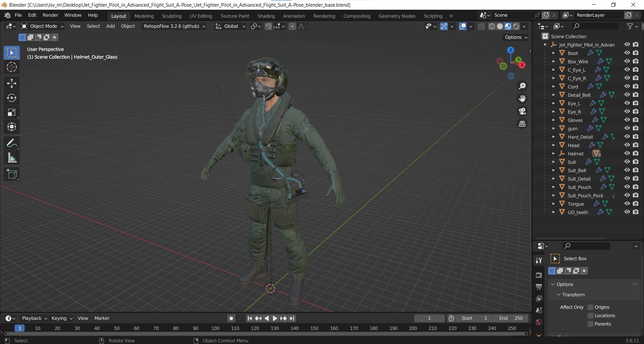The height and width of the screenshot is (344, 644).
Task: Open the Render properties tab icon
Action: [539, 275]
